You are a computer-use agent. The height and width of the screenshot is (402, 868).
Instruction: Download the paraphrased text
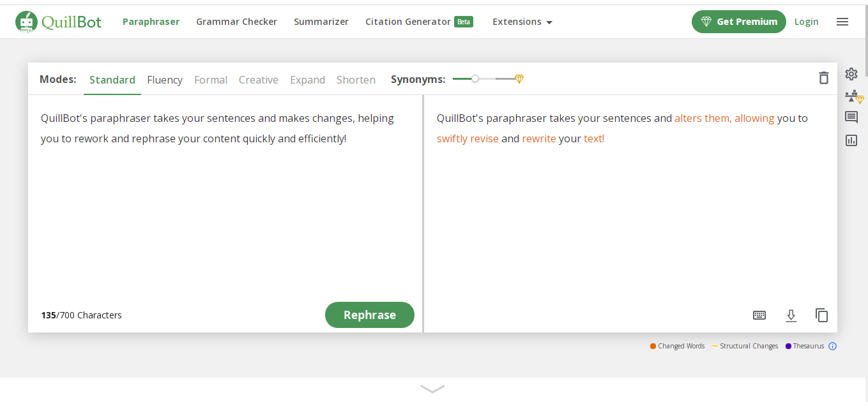tap(791, 315)
